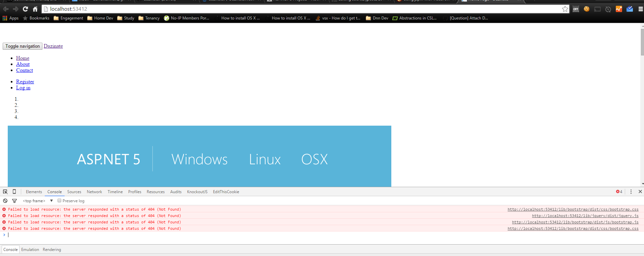The width and height of the screenshot is (644, 256).
Task: Bookmark this page with the star
Action: (x=565, y=9)
